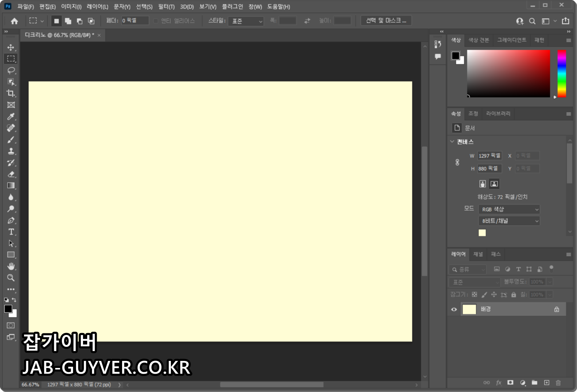Image resolution: width=577 pixels, height=392 pixels.
Task: Open the Properties panel options menu
Action: click(569, 114)
